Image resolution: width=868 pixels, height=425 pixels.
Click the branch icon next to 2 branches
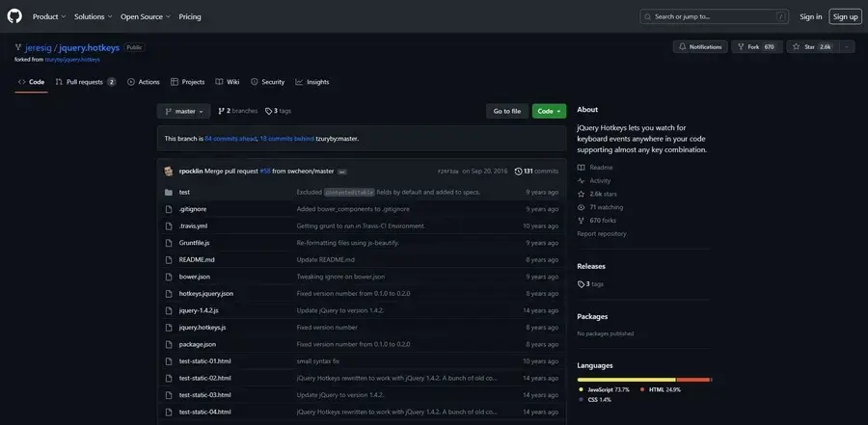[222, 111]
